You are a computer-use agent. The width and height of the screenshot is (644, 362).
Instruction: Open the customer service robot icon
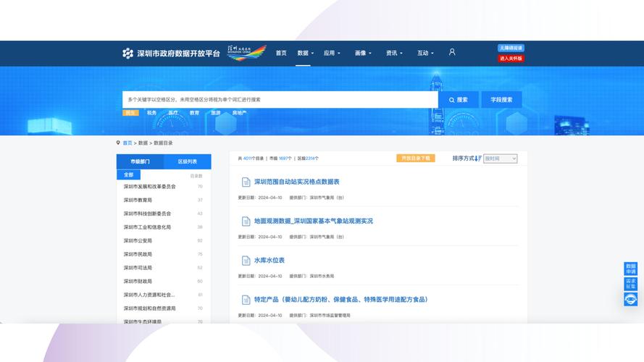click(630, 299)
